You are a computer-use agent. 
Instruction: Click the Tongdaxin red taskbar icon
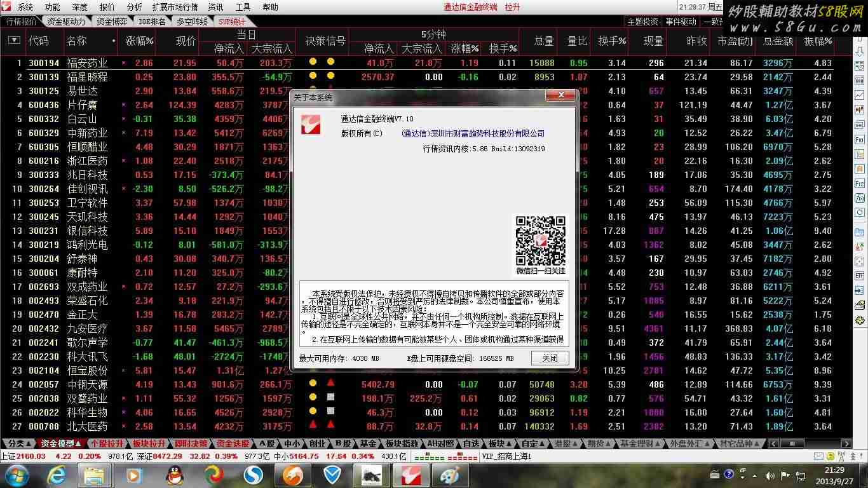tap(411, 475)
